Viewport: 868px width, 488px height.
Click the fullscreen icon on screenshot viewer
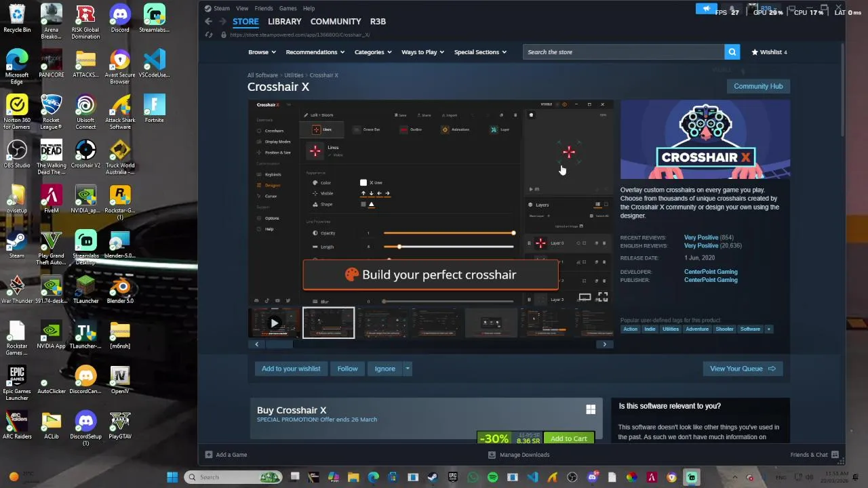click(602, 298)
